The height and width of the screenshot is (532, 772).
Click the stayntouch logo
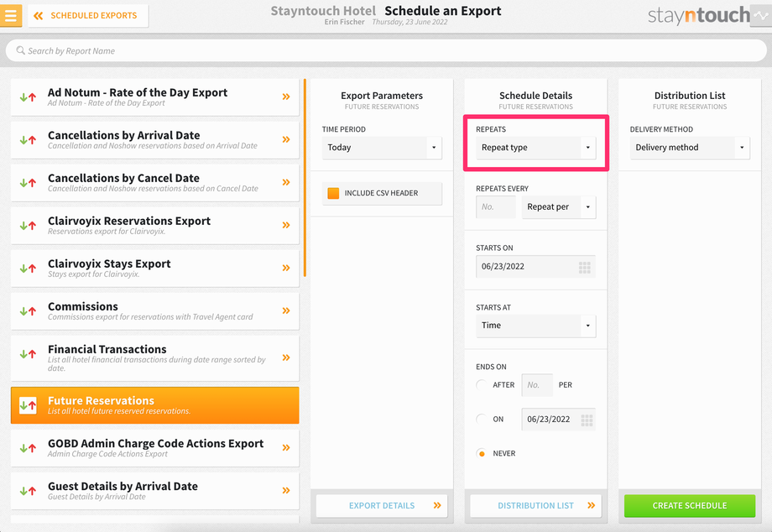click(x=698, y=16)
